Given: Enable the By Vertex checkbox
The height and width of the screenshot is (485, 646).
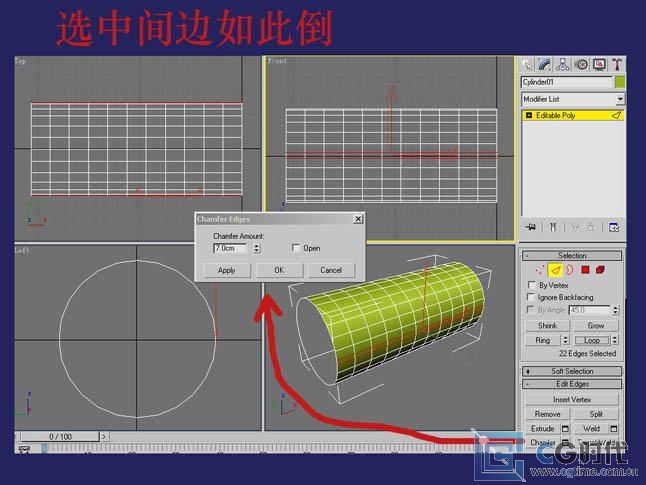Looking at the screenshot, I should point(531,285).
